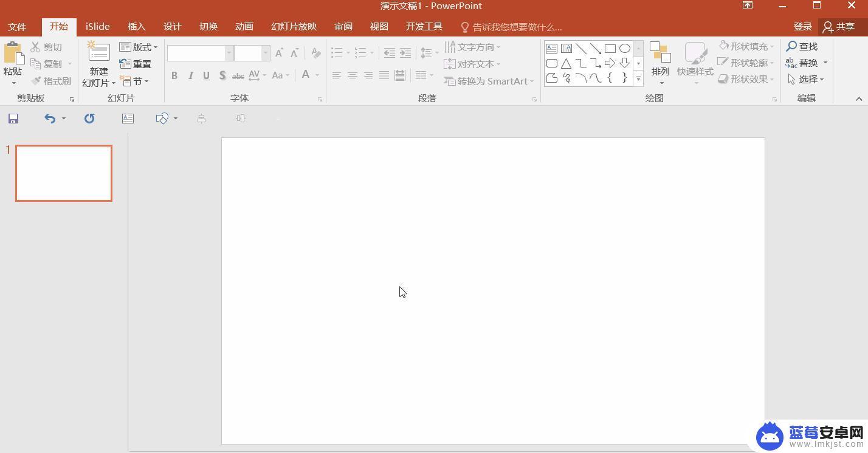Select the text box shape in gallery

point(551,49)
